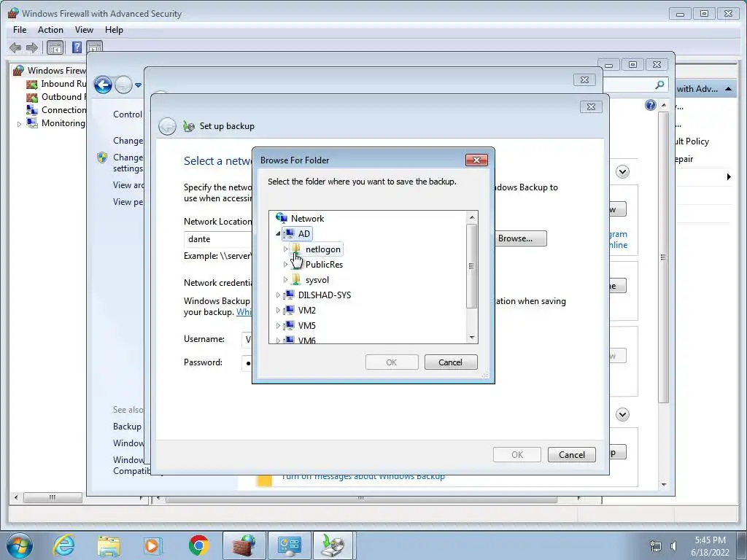747x560 pixels.
Task: Expand the VM5 computer node
Action: (278, 325)
